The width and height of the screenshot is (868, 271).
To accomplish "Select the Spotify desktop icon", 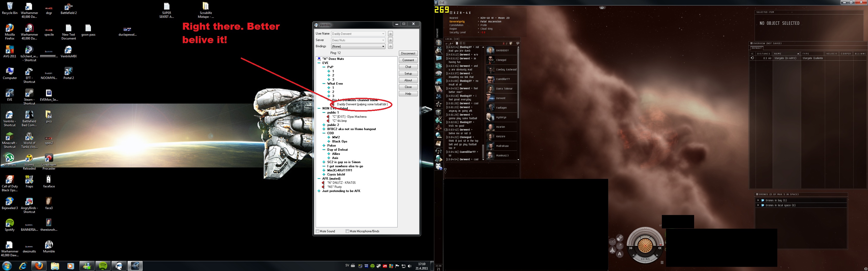I will [10, 225].
